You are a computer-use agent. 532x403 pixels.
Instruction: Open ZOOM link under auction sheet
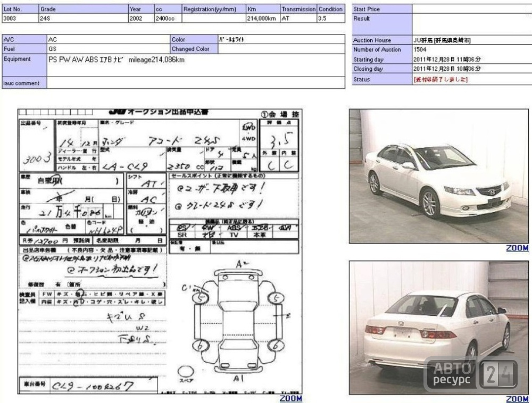(291, 399)
